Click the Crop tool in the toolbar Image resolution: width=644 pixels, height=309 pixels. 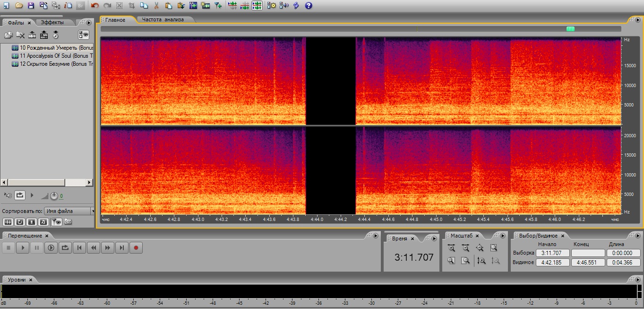[x=132, y=6]
